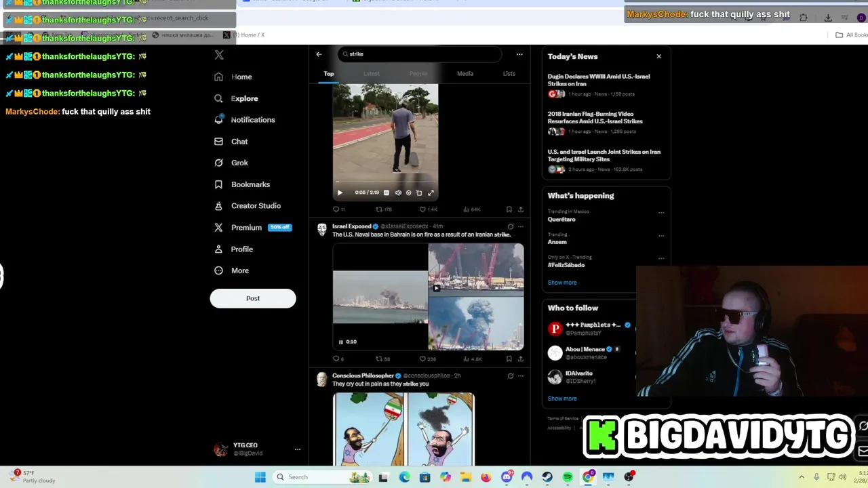Share the skateboard video post

(520, 209)
